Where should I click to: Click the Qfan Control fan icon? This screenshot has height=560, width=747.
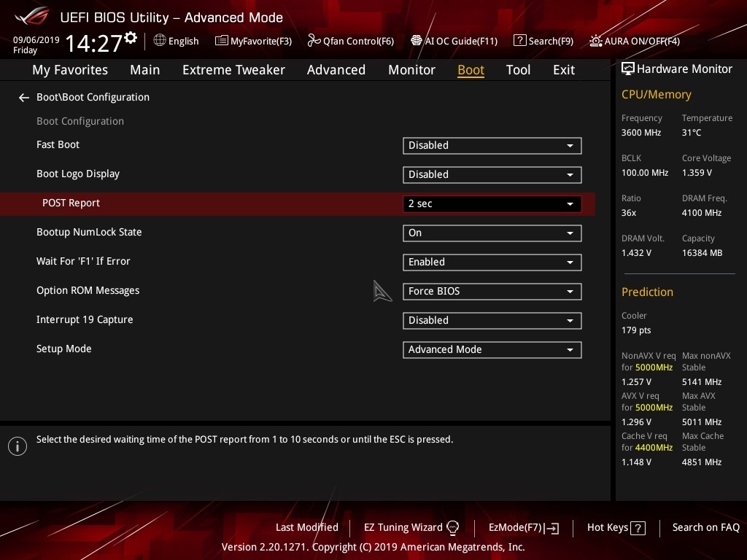[x=314, y=41]
